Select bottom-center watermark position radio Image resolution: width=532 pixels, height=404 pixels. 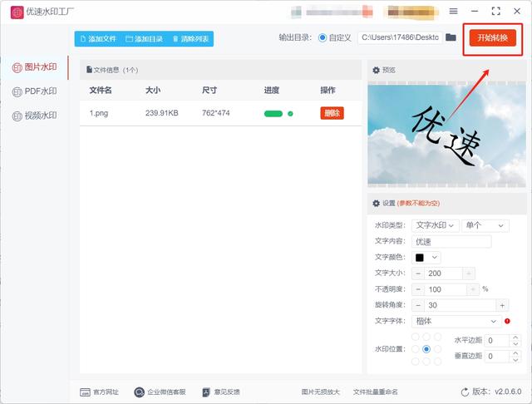(x=426, y=362)
